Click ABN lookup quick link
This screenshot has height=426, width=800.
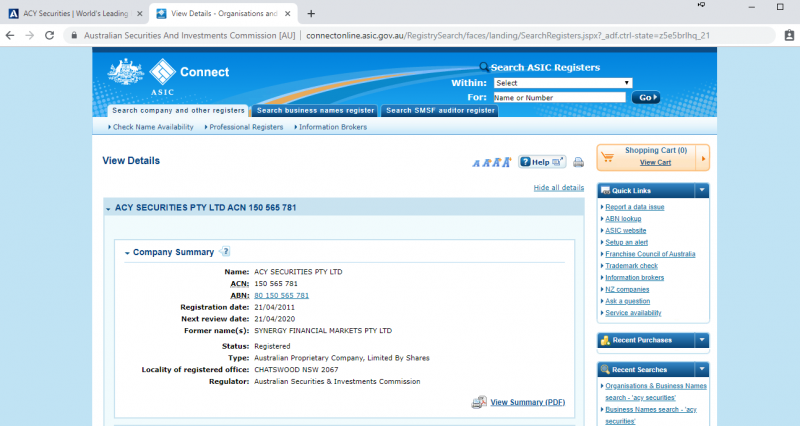tap(623, 218)
